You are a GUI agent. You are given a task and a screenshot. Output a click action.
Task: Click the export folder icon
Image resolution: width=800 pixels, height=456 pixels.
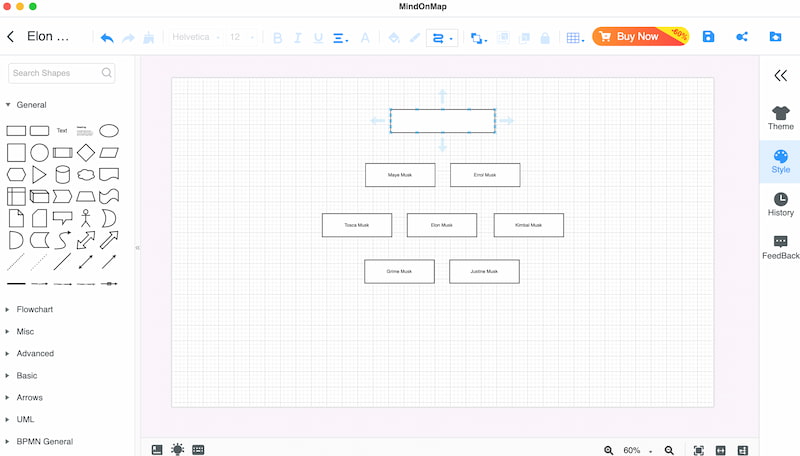775,37
